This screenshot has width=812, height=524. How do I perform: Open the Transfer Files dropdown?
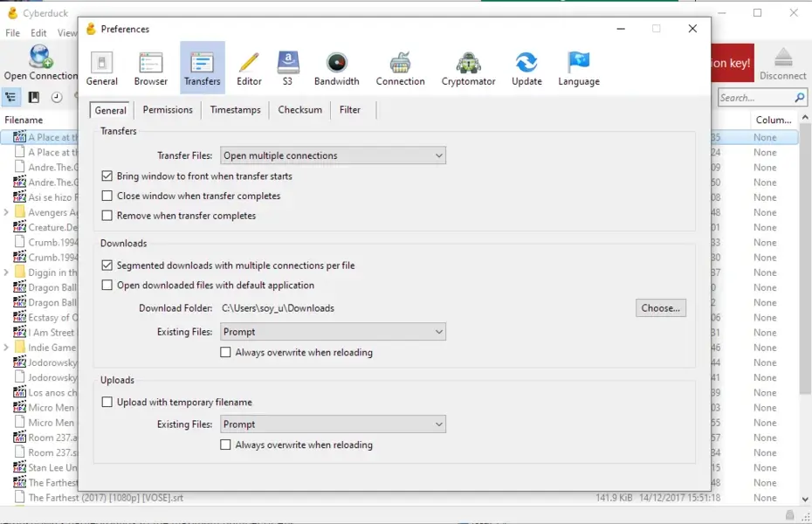click(x=333, y=156)
